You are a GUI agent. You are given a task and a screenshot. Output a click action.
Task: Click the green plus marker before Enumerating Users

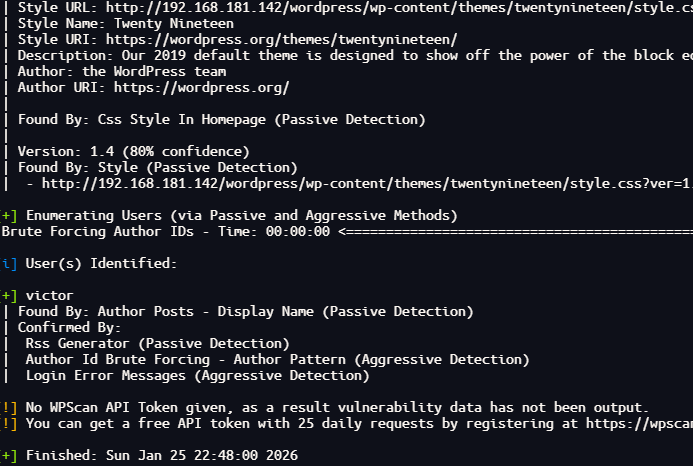(9, 215)
